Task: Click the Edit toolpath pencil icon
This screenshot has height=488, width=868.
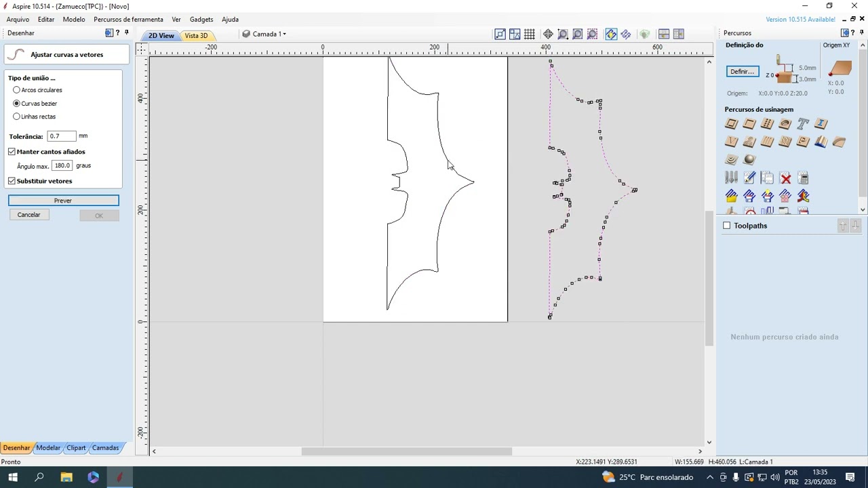Action: tap(749, 178)
